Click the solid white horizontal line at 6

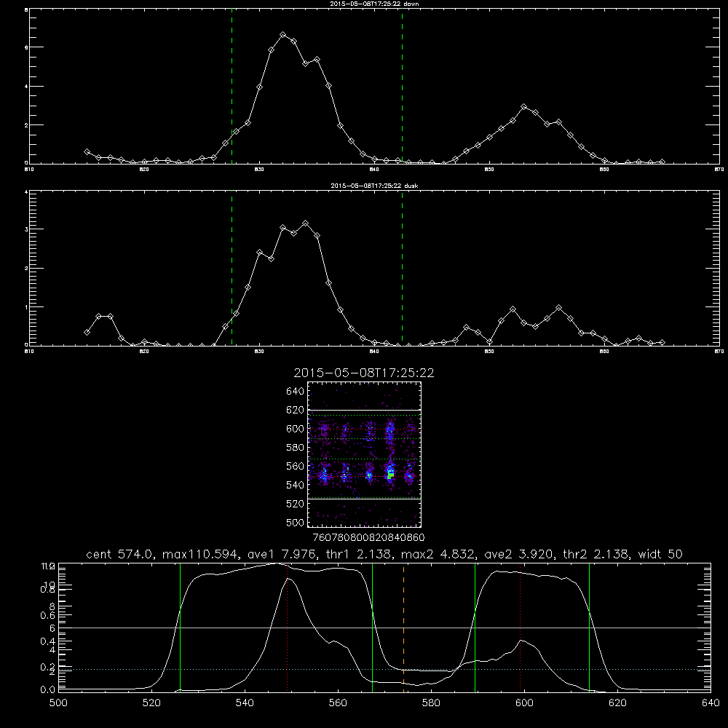point(384,628)
